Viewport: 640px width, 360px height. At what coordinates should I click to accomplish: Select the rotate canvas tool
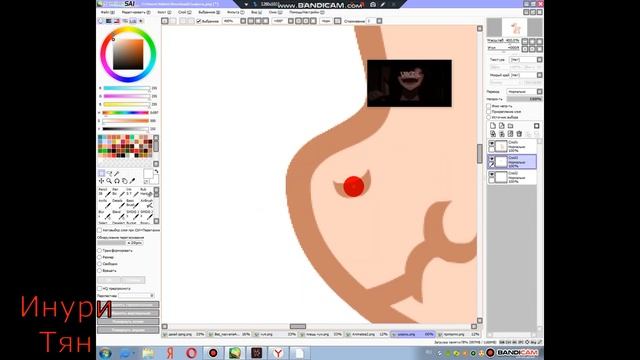pos(117,181)
